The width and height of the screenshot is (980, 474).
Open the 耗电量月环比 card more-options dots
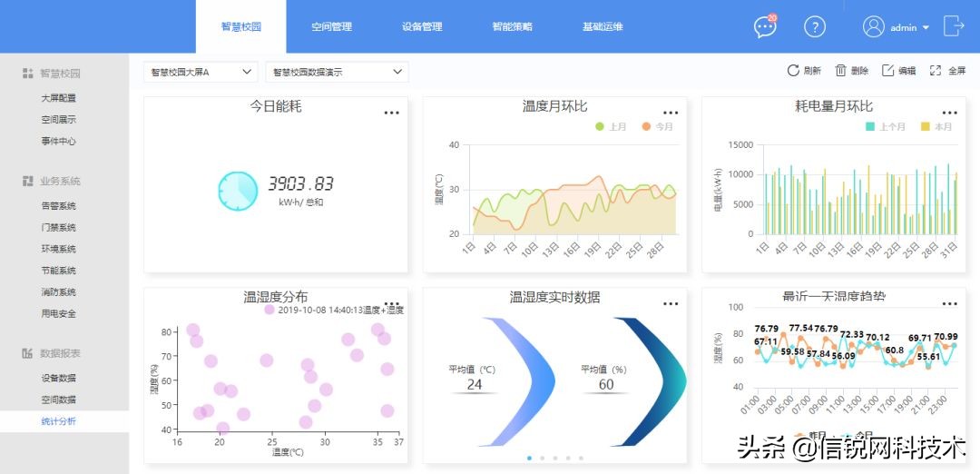click(x=949, y=114)
